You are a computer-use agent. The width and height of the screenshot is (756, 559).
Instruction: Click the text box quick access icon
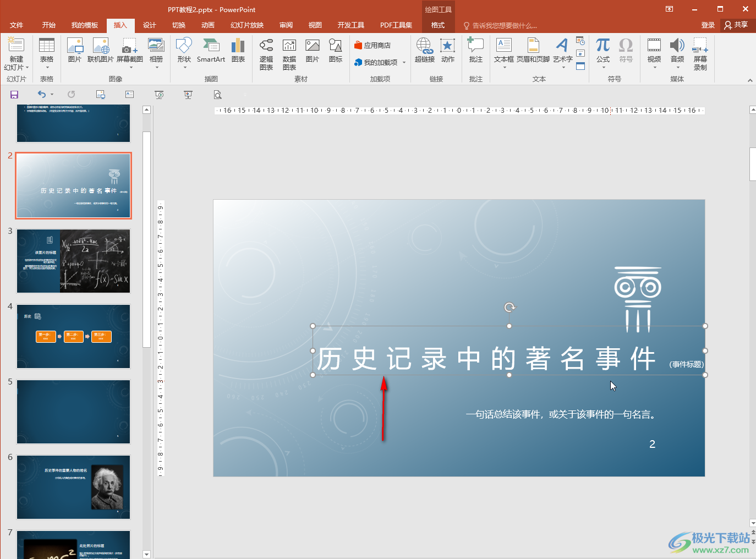point(130,95)
